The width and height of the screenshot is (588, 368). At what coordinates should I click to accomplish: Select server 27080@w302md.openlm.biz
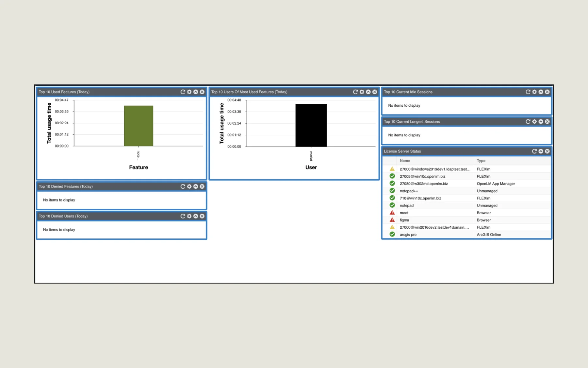click(424, 184)
